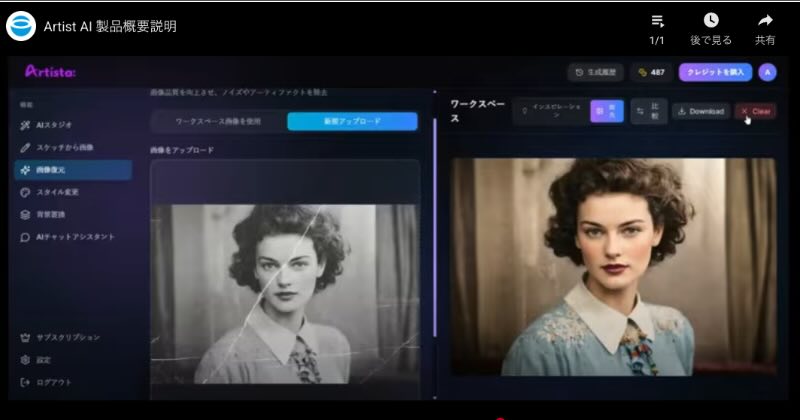The width and height of the screenshot is (800, 420).
Task: Open the user avatar A menu
Action: tap(767, 72)
